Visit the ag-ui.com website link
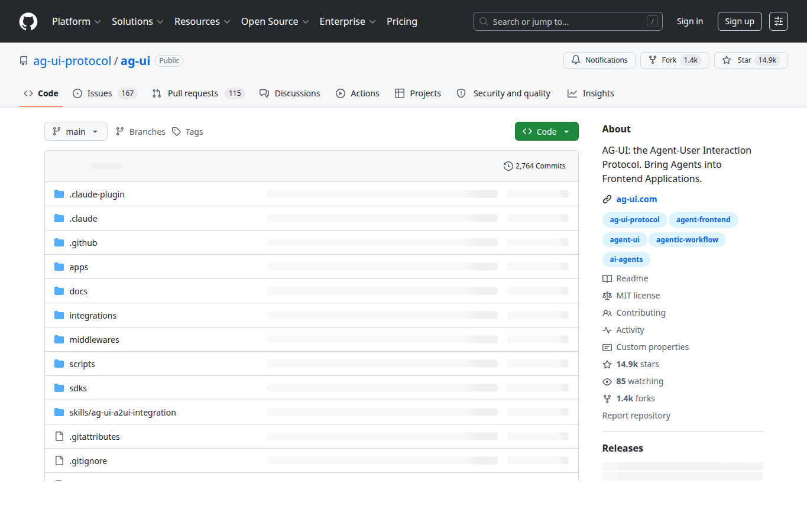The image size is (807, 532). click(637, 199)
